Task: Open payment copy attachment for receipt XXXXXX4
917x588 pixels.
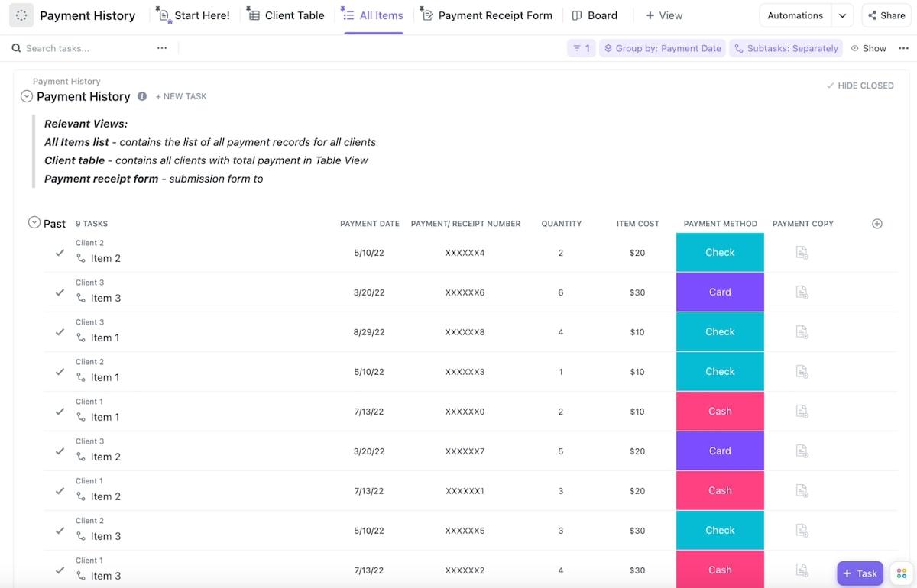Action: (x=802, y=253)
